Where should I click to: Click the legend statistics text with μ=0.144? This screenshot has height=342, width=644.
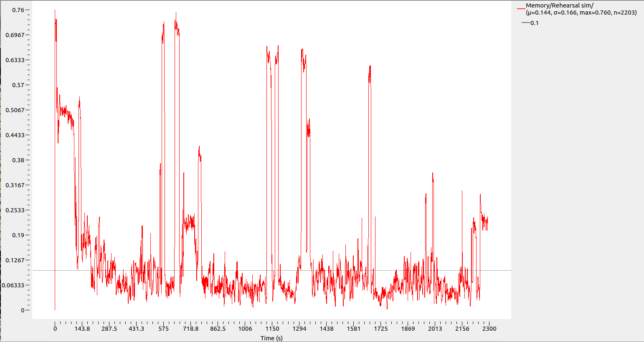(x=581, y=13)
